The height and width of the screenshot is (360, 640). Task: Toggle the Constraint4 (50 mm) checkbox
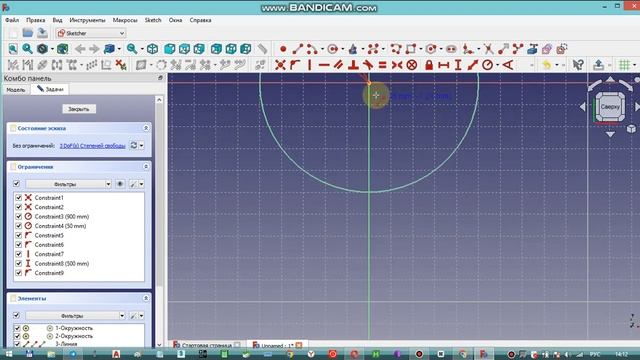click(18, 226)
